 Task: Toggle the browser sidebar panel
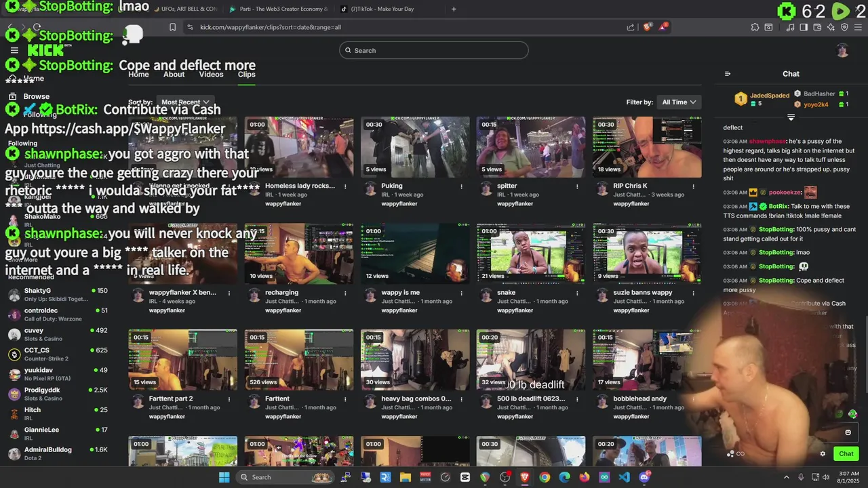(x=804, y=27)
